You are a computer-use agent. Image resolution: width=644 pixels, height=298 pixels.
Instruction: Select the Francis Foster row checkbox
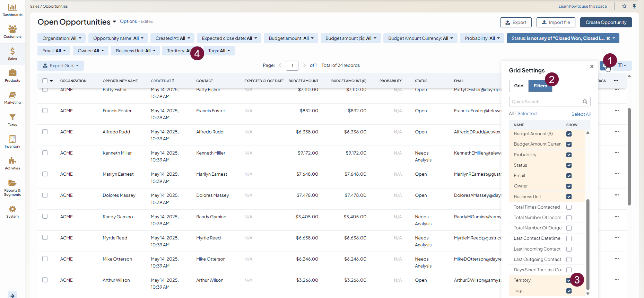(45, 111)
